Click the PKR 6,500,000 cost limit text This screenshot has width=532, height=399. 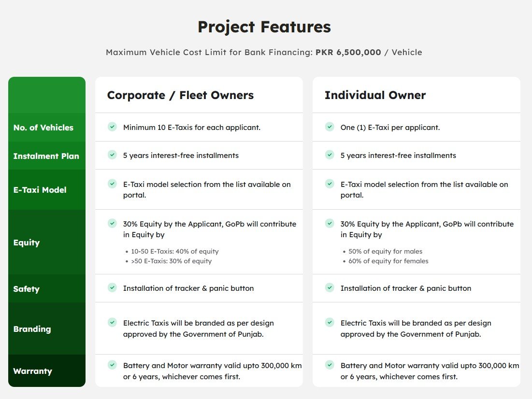[x=348, y=52]
